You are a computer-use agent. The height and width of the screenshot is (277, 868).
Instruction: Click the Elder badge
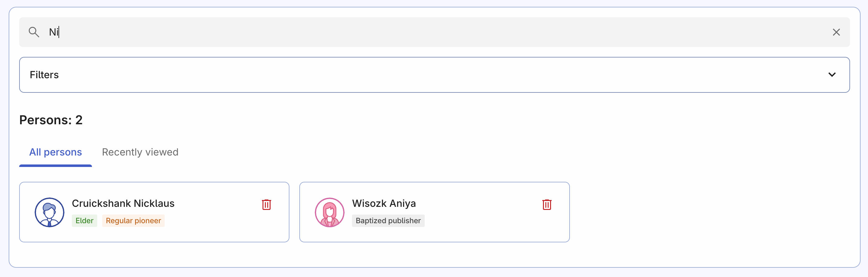84,221
